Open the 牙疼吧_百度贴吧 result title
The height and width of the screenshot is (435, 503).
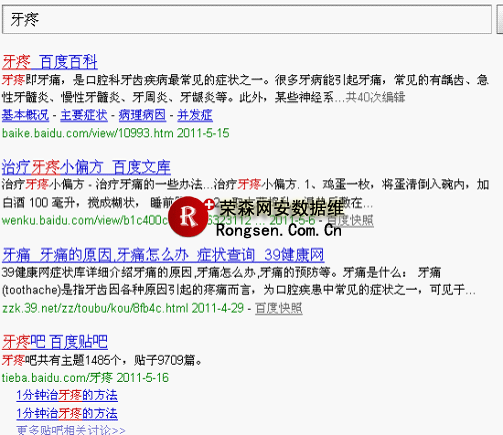click(55, 342)
